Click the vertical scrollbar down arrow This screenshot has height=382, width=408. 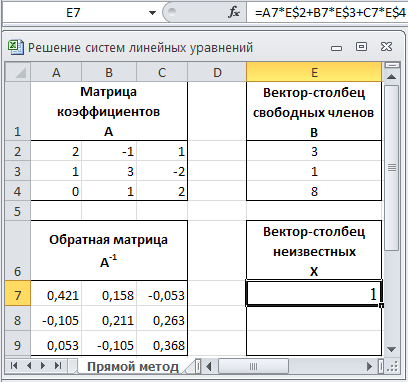392,349
